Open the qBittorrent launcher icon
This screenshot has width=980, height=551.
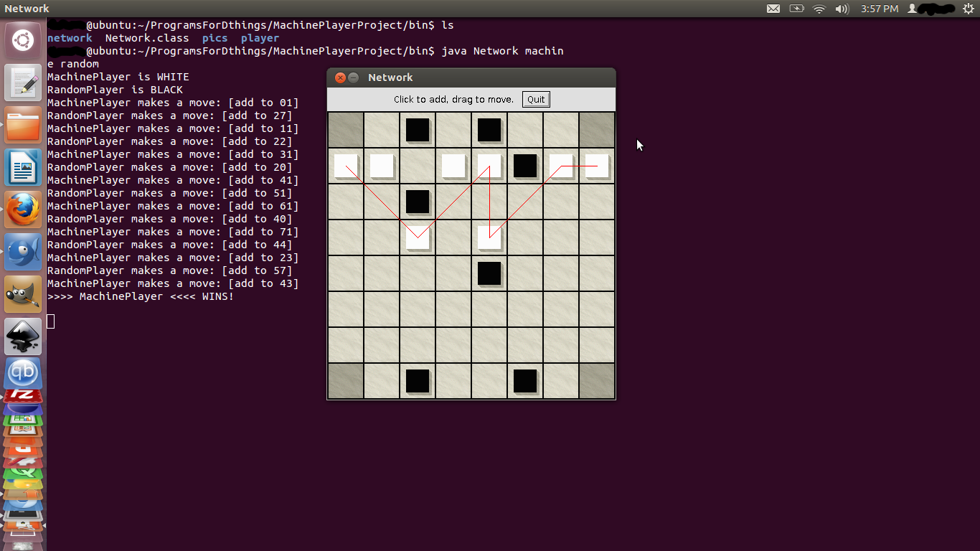23,374
